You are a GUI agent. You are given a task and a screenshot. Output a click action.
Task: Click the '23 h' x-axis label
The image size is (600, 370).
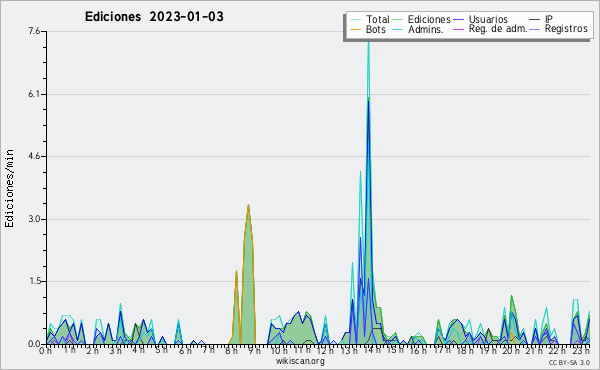[581, 351]
